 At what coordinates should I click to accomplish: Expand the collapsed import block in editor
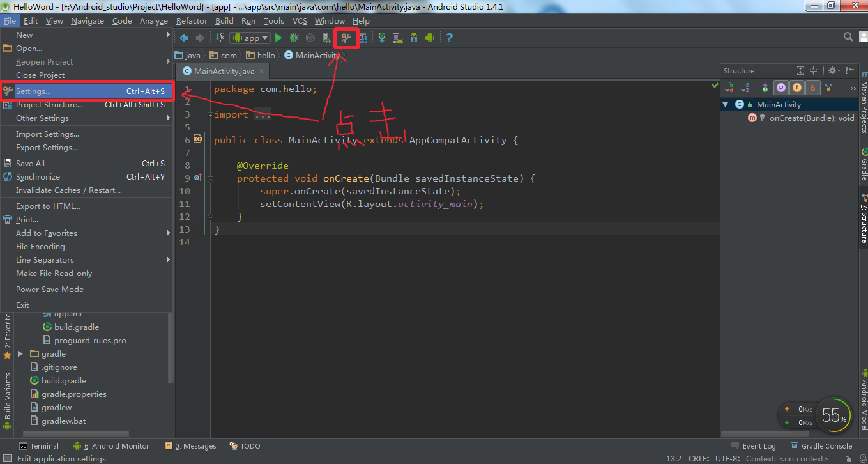click(210, 115)
